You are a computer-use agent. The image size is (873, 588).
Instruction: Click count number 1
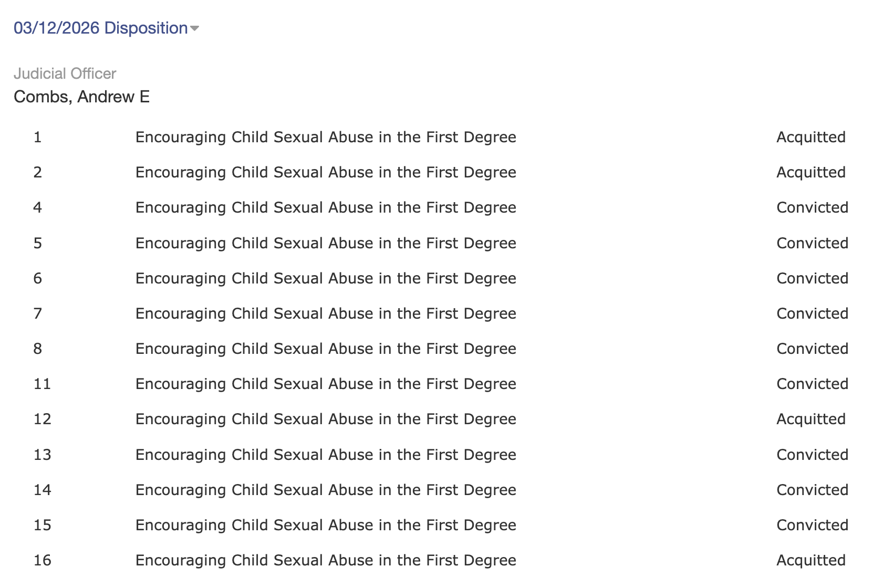(37, 137)
